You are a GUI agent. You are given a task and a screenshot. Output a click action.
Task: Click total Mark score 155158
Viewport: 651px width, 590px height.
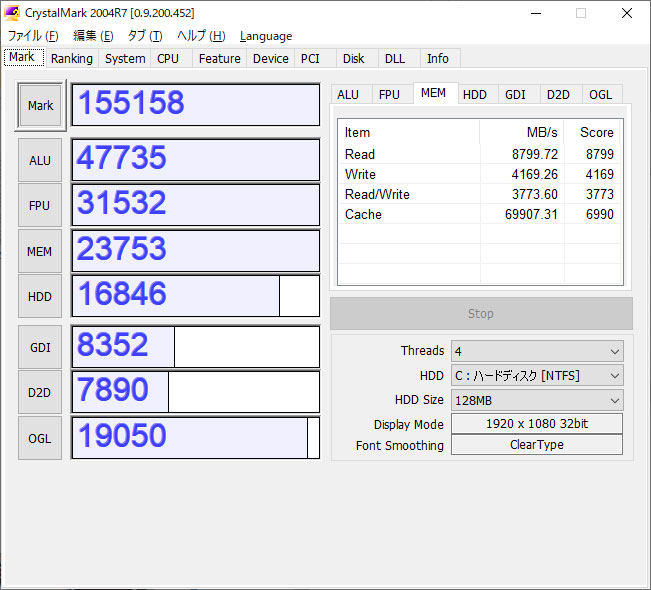pos(196,105)
